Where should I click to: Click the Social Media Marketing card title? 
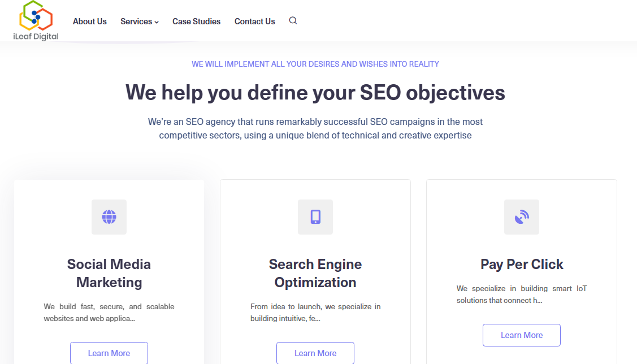(x=109, y=273)
